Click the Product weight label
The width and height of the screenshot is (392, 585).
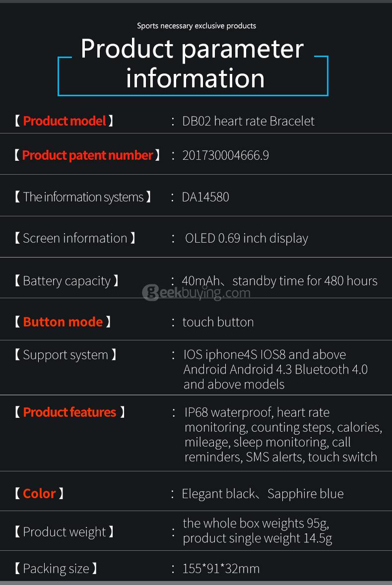(65, 532)
